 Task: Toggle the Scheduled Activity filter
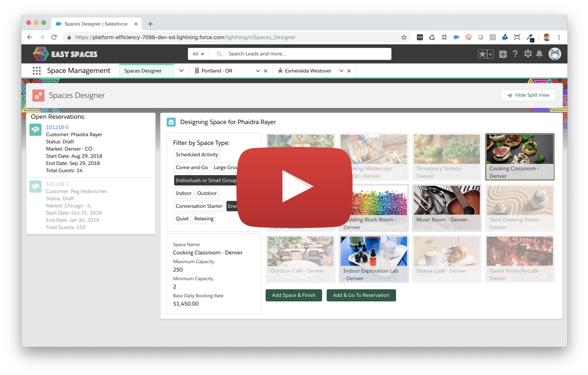coord(197,154)
